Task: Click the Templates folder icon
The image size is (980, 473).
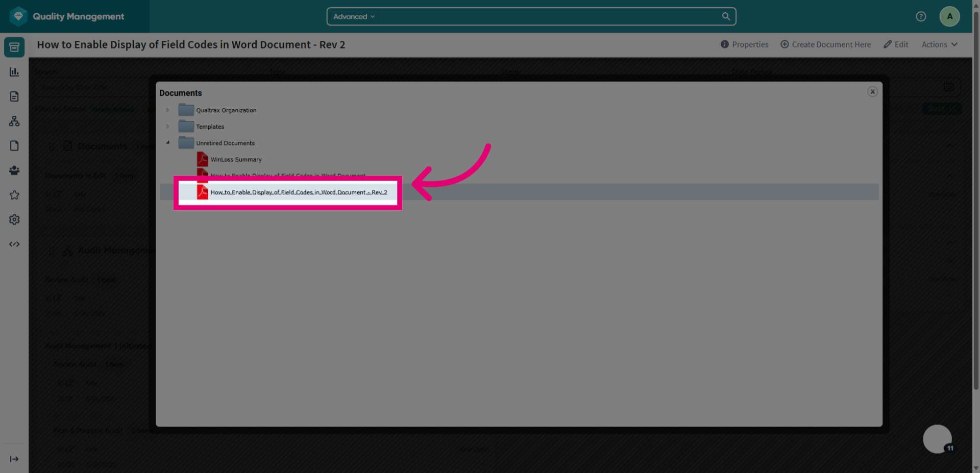Action: 186,126
